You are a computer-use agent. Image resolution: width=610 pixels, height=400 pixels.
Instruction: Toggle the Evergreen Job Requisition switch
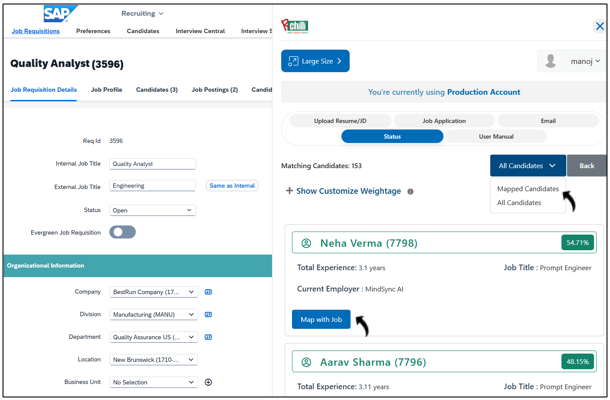(x=122, y=232)
